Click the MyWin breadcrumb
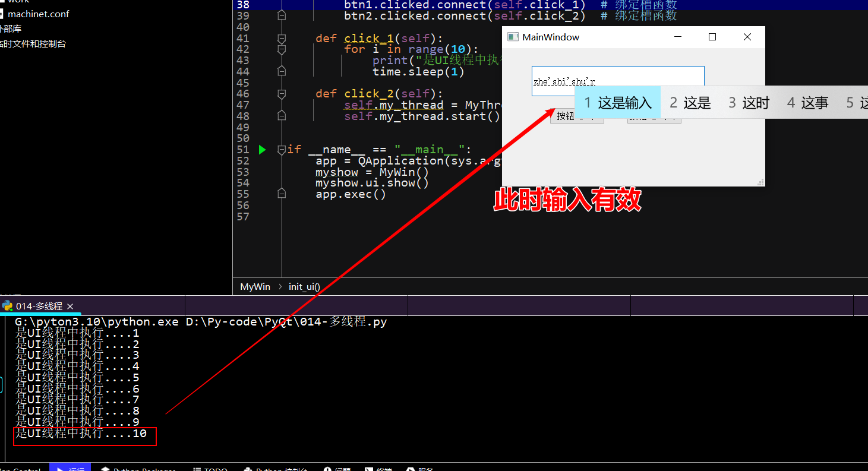 pos(255,287)
